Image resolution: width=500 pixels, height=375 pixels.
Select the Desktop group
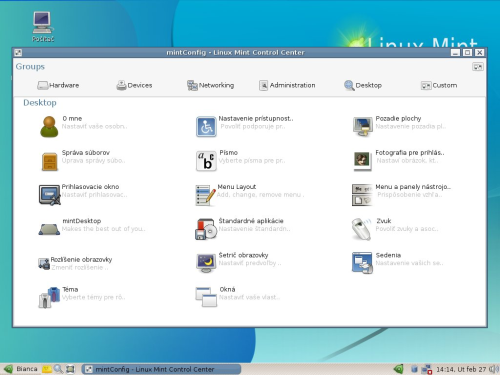tap(363, 85)
